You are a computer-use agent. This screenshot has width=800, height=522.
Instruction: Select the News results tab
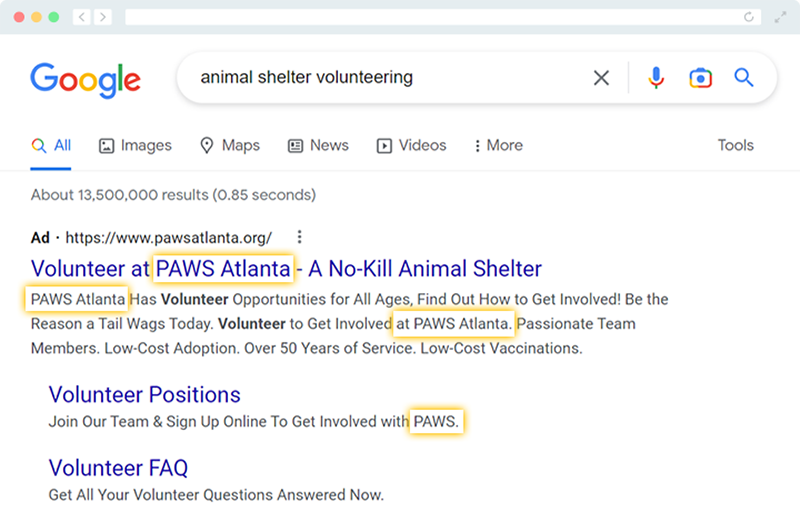click(x=318, y=145)
